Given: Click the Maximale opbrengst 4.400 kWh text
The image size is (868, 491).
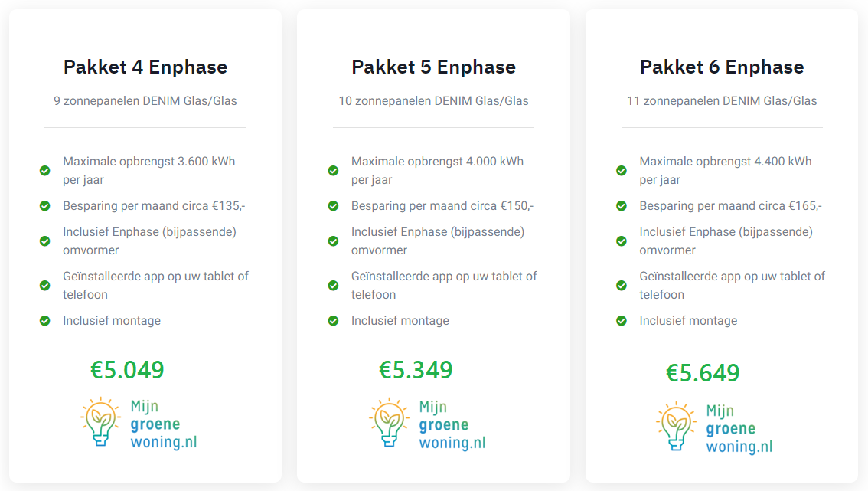Looking at the screenshot, I should [726, 162].
